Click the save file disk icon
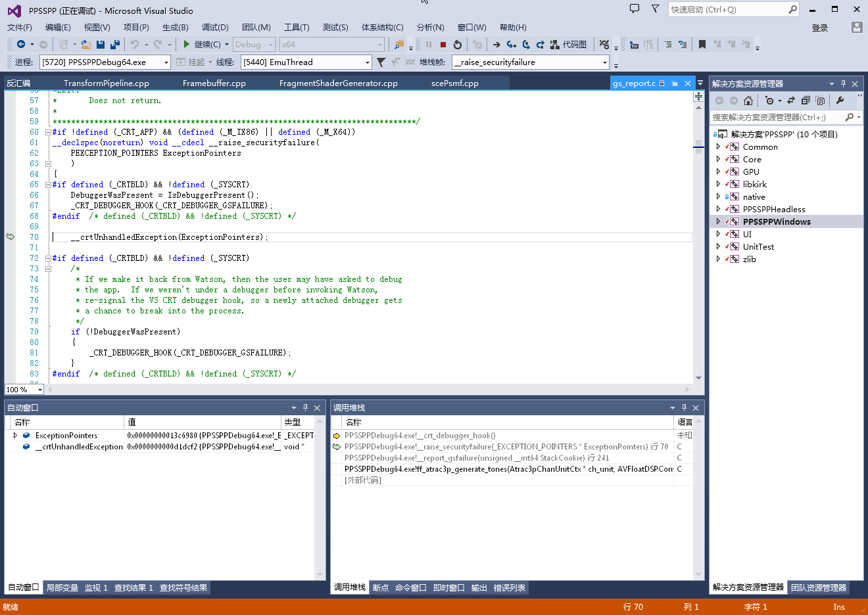The height and width of the screenshot is (615, 868). tap(101, 44)
